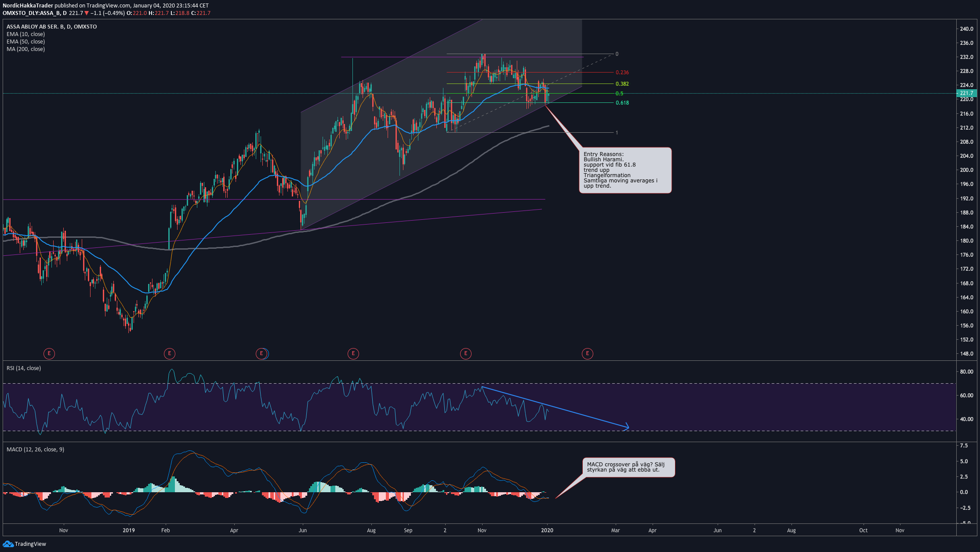Click the Sep label on time axis
This screenshot has height=552, width=980.
pos(408,530)
